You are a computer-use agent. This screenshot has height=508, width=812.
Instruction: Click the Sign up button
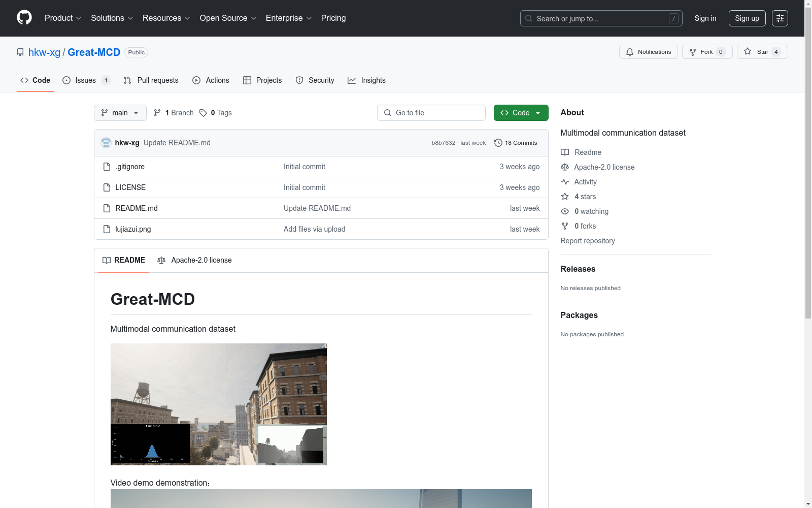747,18
